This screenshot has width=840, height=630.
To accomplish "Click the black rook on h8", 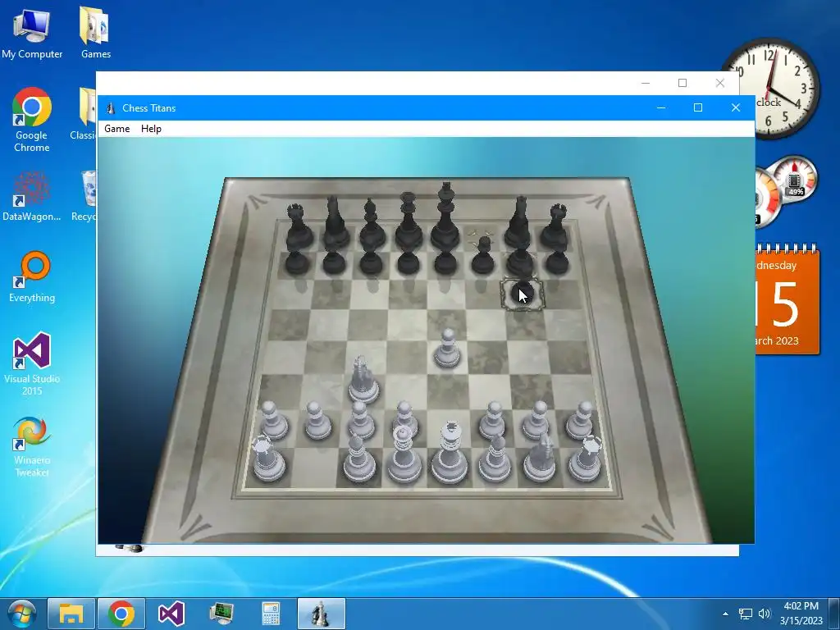I will pyautogui.click(x=555, y=226).
